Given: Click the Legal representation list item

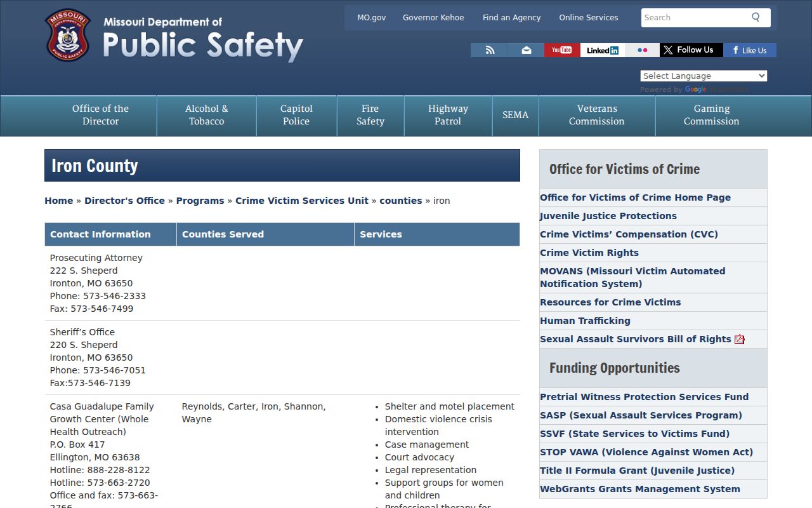Looking at the screenshot, I should click(430, 470).
